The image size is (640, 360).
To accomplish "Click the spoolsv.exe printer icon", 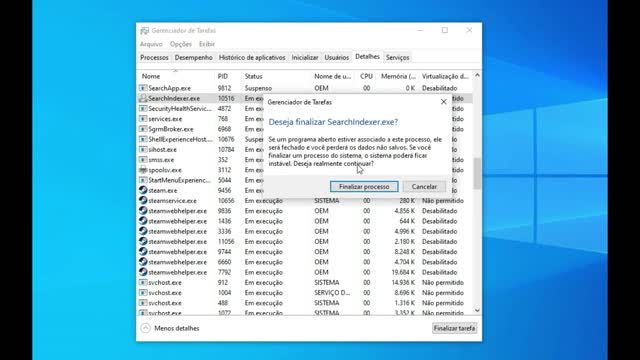I will coord(143,169).
